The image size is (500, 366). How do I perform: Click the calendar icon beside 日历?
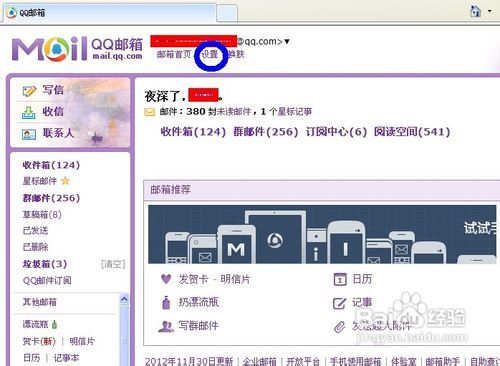(340, 279)
